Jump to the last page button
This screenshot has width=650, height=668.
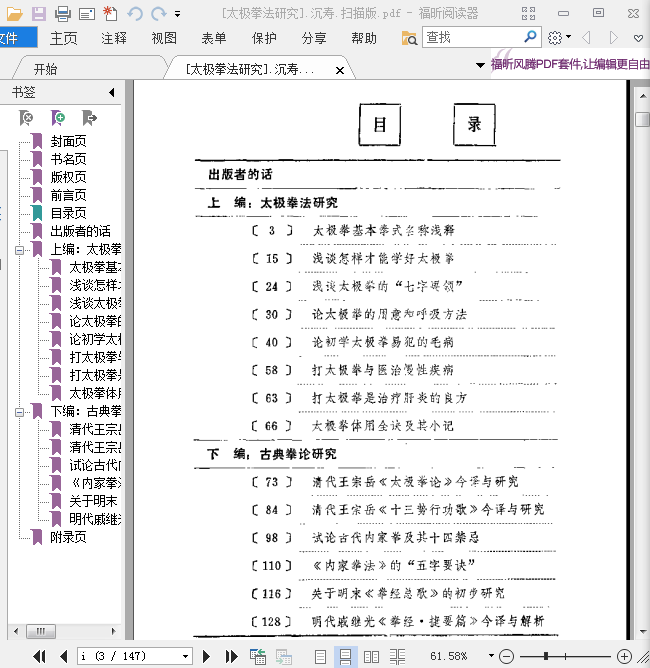tap(231, 656)
